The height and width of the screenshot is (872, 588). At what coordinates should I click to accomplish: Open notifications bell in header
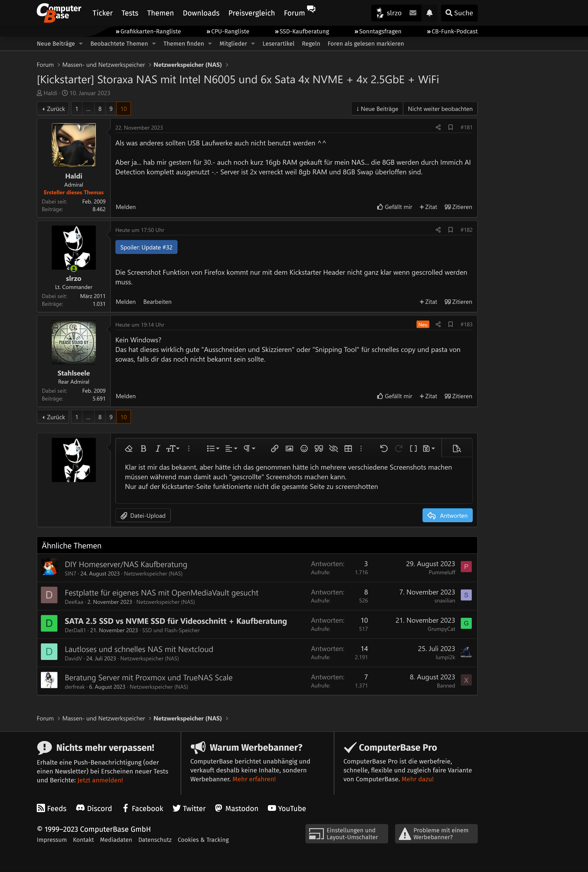point(429,13)
